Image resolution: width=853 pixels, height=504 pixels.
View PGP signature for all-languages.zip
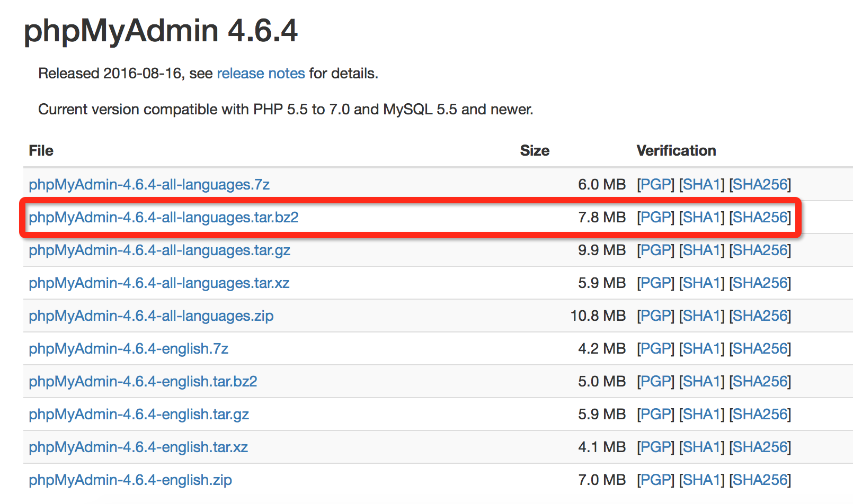click(x=655, y=316)
